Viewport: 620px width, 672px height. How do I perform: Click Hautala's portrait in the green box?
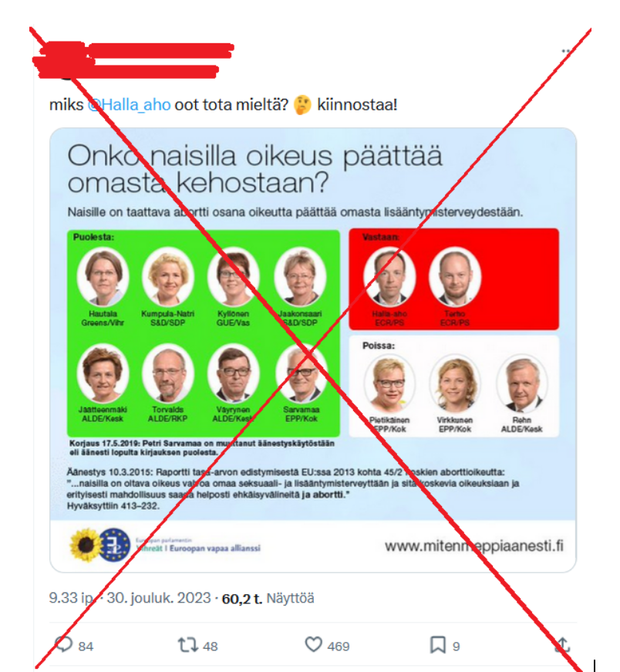tap(103, 276)
